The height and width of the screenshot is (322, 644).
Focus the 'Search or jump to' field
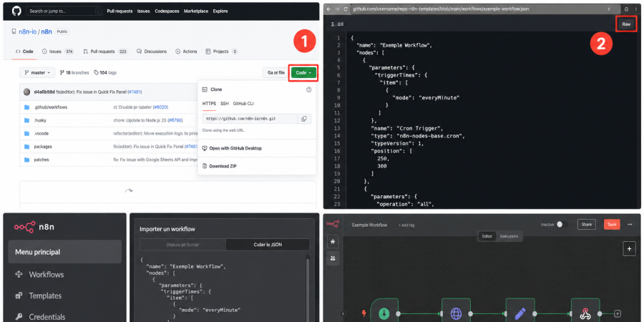pyautogui.click(x=64, y=11)
